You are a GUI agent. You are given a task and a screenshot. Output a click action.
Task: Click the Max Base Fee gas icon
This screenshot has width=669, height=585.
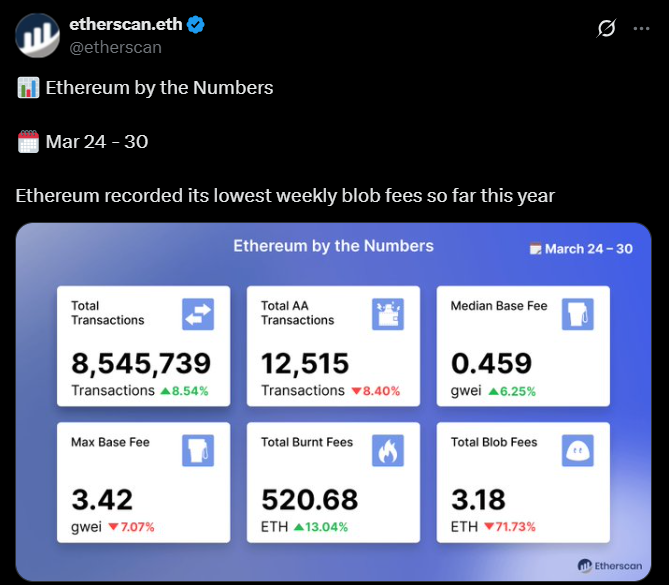(198, 450)
